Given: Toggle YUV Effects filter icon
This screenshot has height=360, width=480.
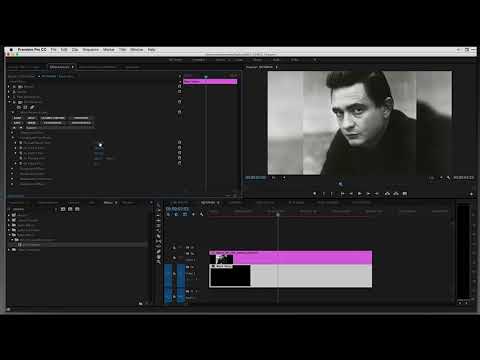Looking at the screenshot, I should tap(77, 209).
